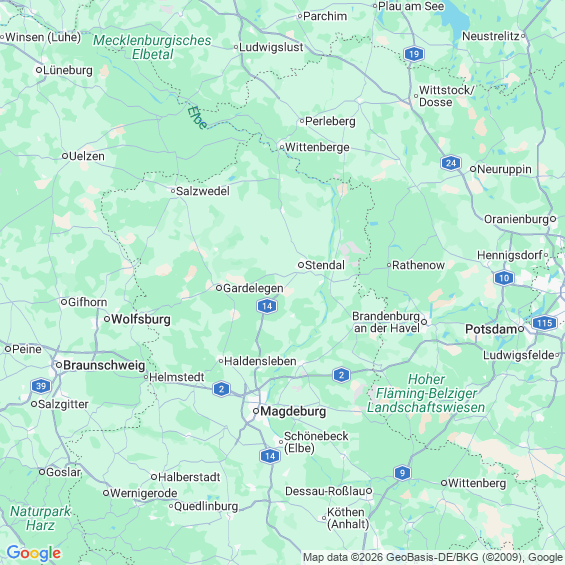Image resolution: width=565 pixels, height=565 pixels.
Task: Click the Mecklenburgisches Elbetal label
Action: tap(152, 47)
